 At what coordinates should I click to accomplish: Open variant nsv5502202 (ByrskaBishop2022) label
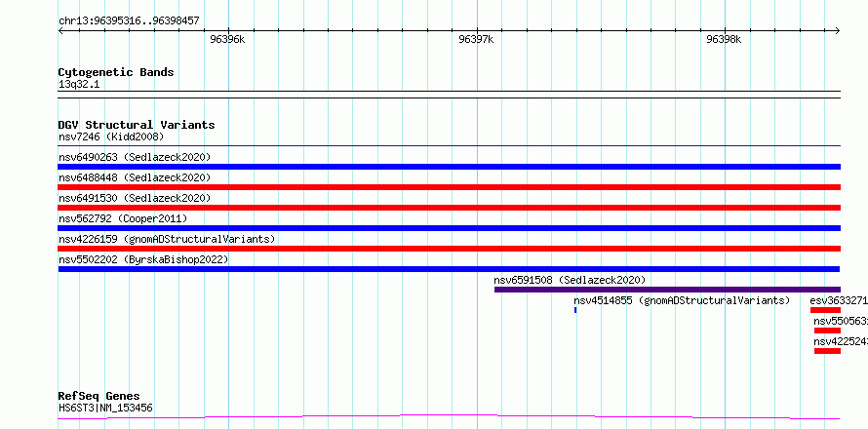click(143, 259)
